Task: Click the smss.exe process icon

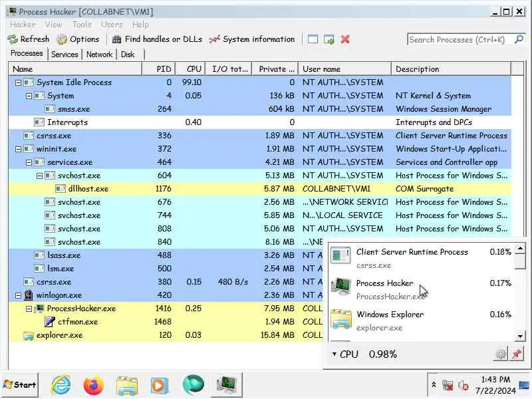Action: pos(49,109)
